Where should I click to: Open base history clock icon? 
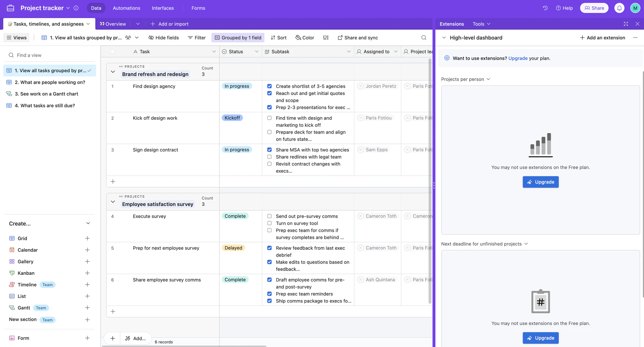tap(545, 8)
